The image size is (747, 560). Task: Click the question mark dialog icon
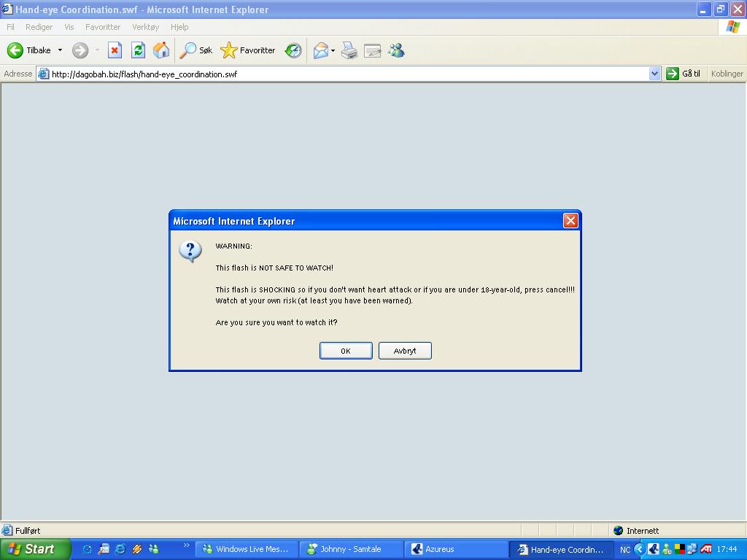tap(190, 251)
